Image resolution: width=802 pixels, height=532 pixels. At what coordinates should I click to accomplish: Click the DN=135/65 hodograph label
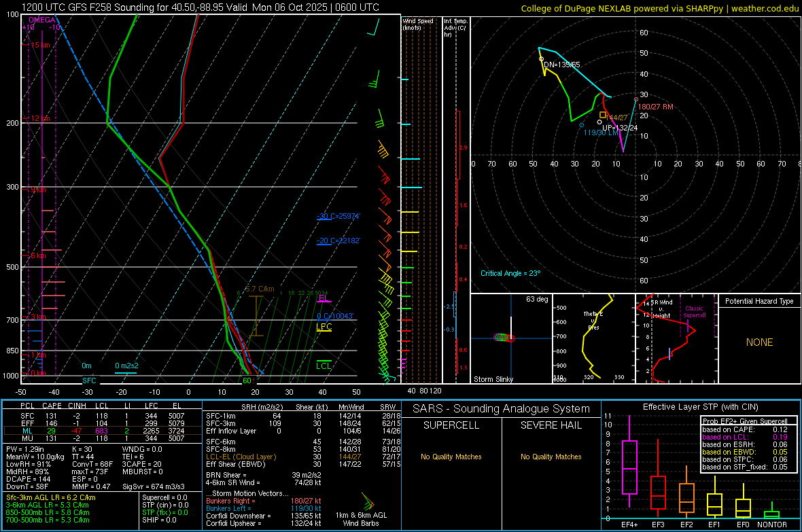tap(561, 65)
